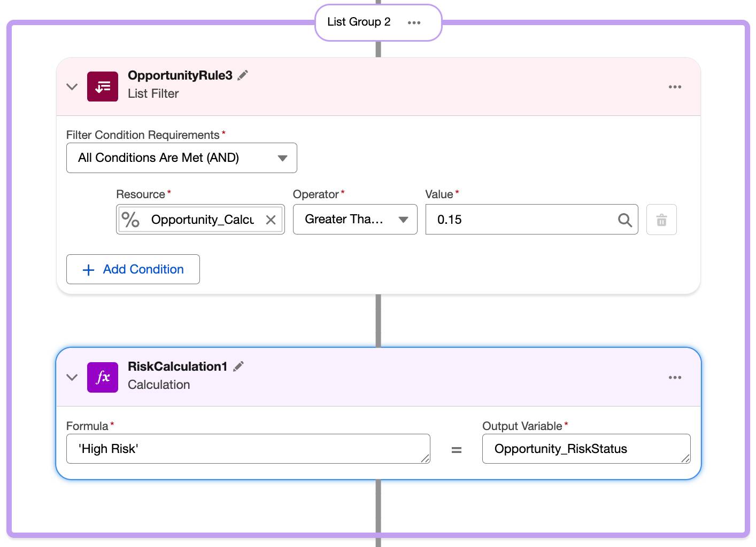Viewport: 756px width, 547px height.
Task: Open the Greater Than operator dropdown
Action: 355,220
